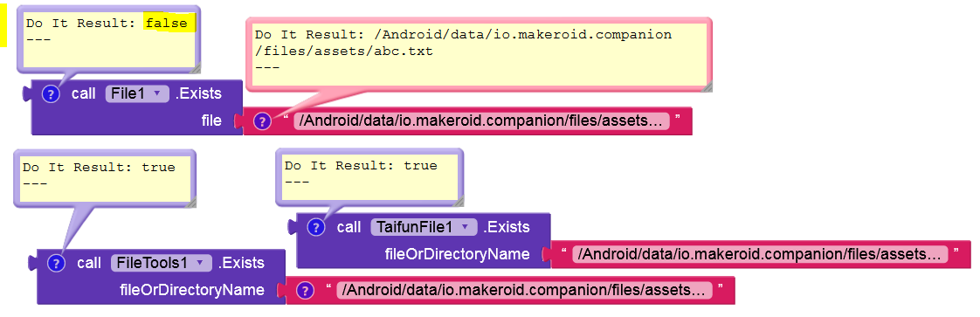Image resolution: width=980 pixels, height=317 pixels.
Task: Click resize handle of TaifunFile1 true result bubble
Action: point(459,202)
